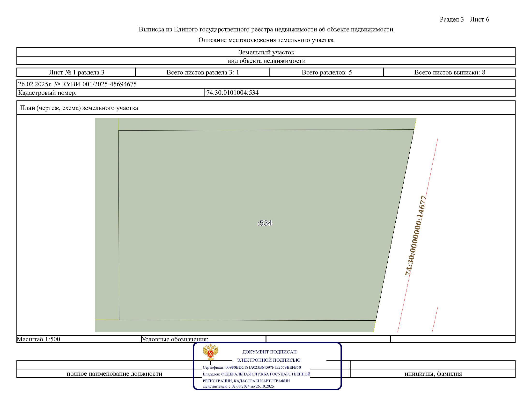Click the 'Масштаб 1:500' scale text
This screenshot has height=411, width=532.
[x=38, y=339]
